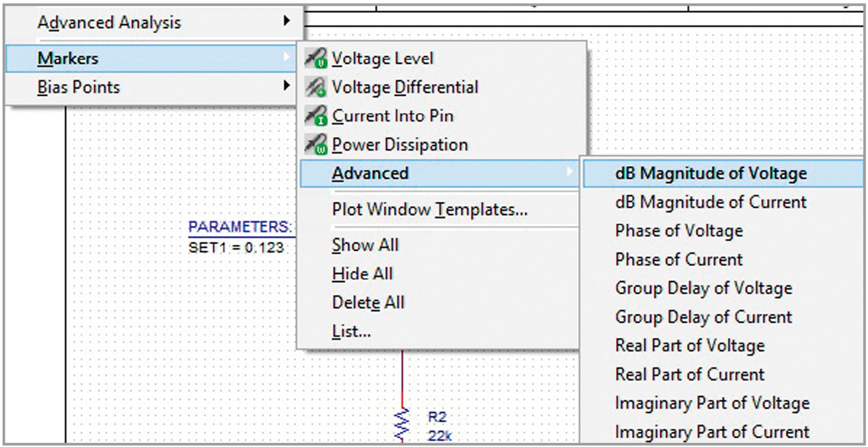Click the PARAMETERS label on schematic
Image resolution: width=868 pixels, height=447 pixels.
[x=240, y=227]
